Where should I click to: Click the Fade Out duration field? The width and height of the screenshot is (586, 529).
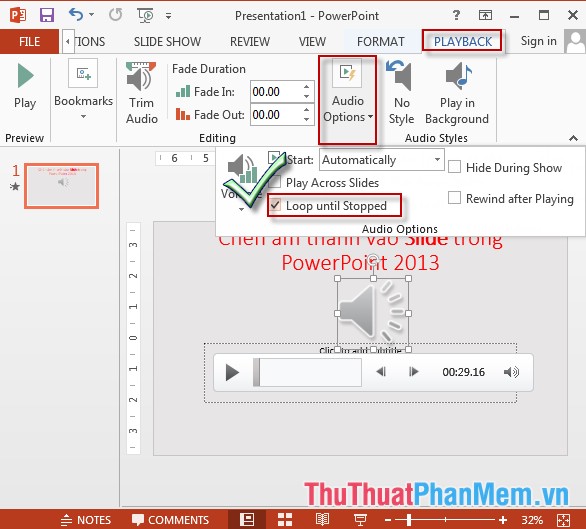276,114
